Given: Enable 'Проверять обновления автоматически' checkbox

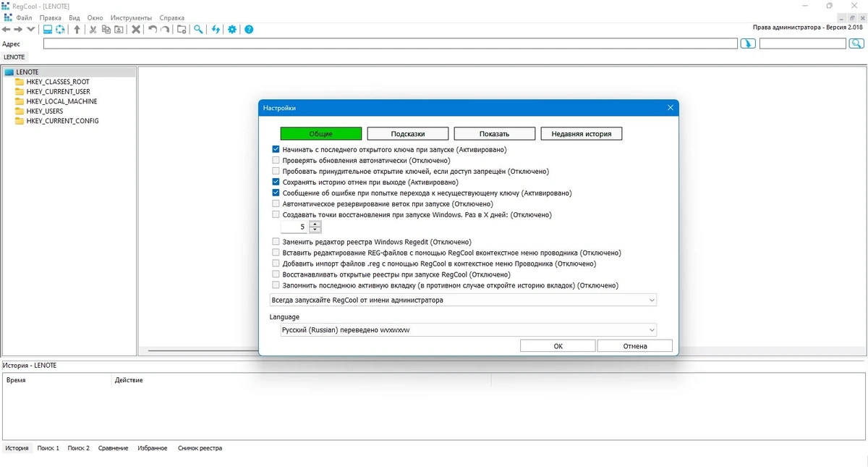Looking at the screenshot, I should [x=276, y=161].
